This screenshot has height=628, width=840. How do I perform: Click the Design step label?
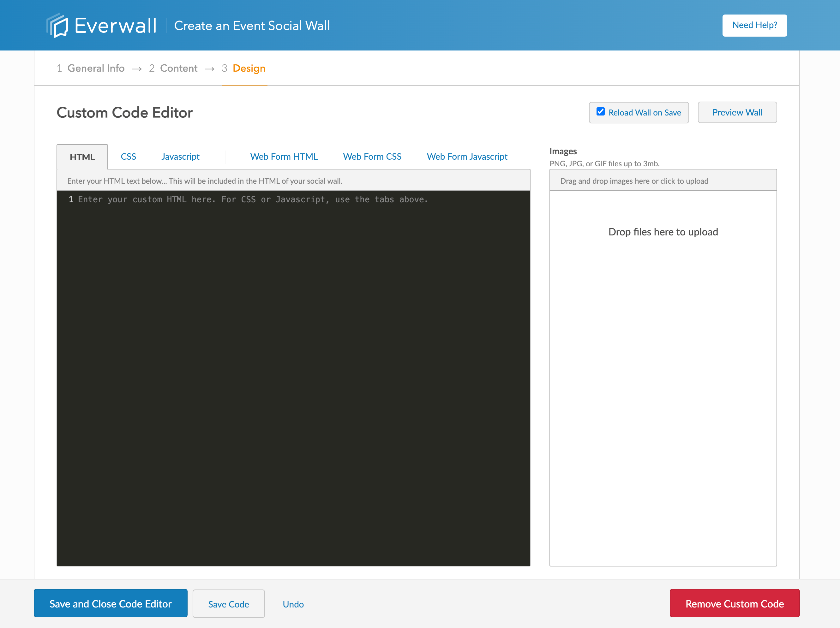(x=249, y=68)
